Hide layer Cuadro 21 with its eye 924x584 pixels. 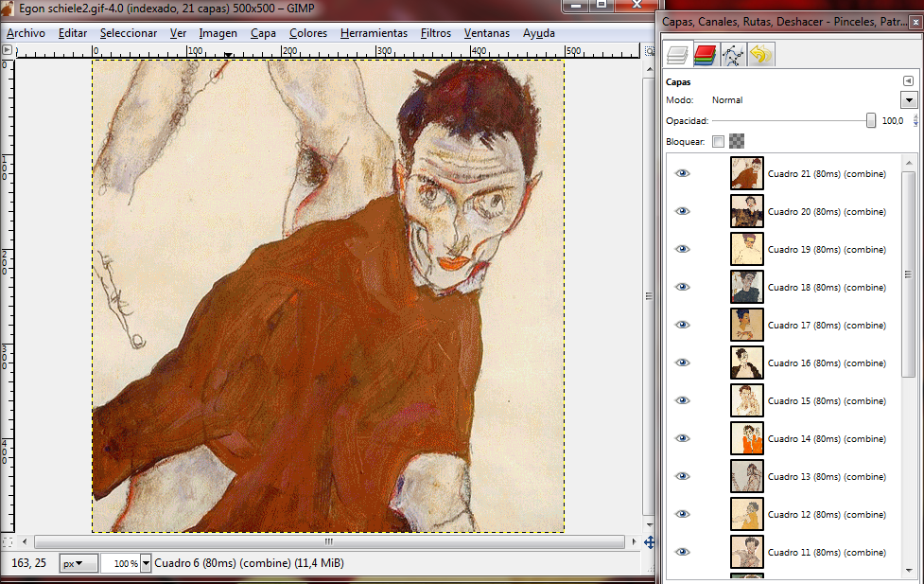683,173
